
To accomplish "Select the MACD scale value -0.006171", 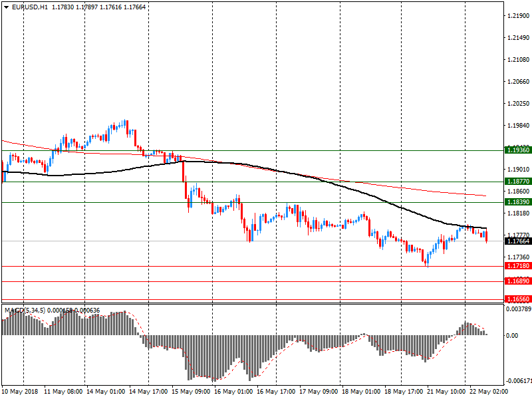I will [x=519, y=380].
